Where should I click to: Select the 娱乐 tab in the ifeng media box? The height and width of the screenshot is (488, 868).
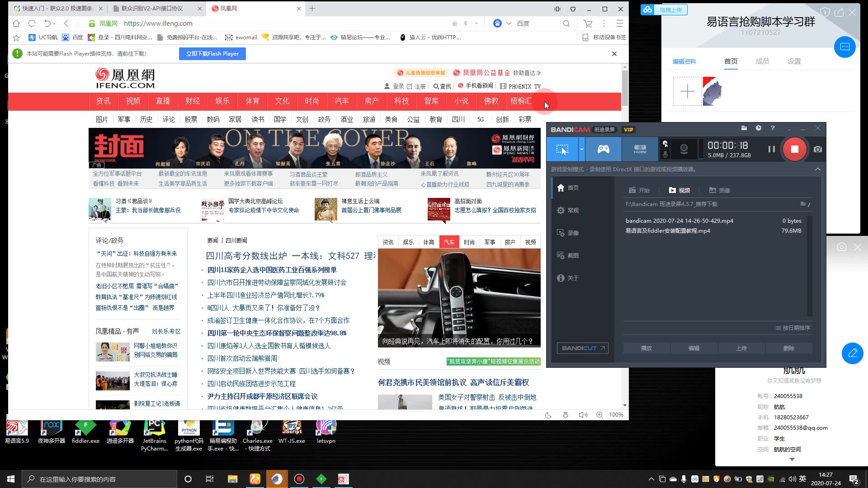point(408,242)
